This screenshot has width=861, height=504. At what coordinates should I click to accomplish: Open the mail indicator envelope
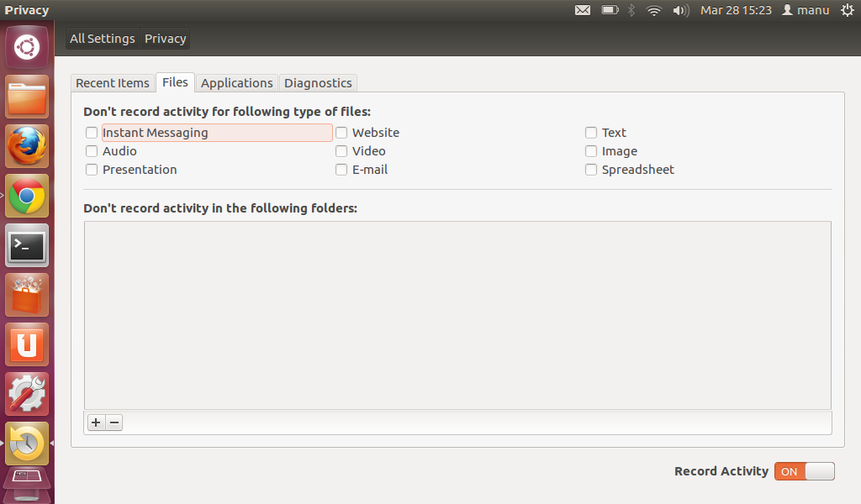583,10
